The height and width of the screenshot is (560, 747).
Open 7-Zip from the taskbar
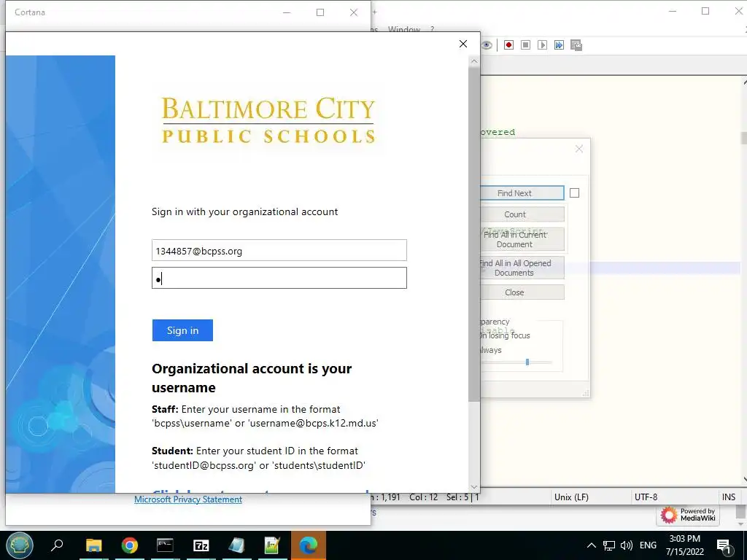(201, 545)
